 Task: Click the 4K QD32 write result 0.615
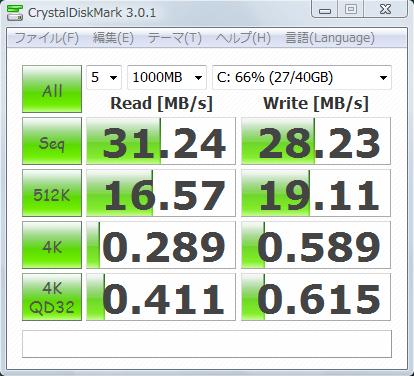click(316, 297)
